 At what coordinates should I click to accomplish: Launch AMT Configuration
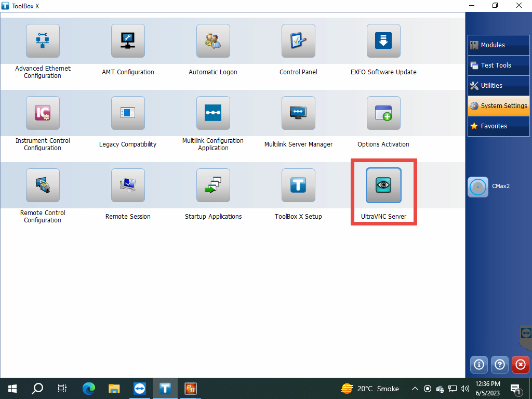(128, 41)
